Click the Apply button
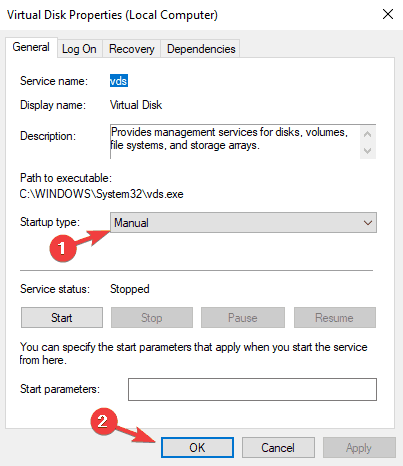Viewport: 403px width, 466px height. click(x=359, y=447)
